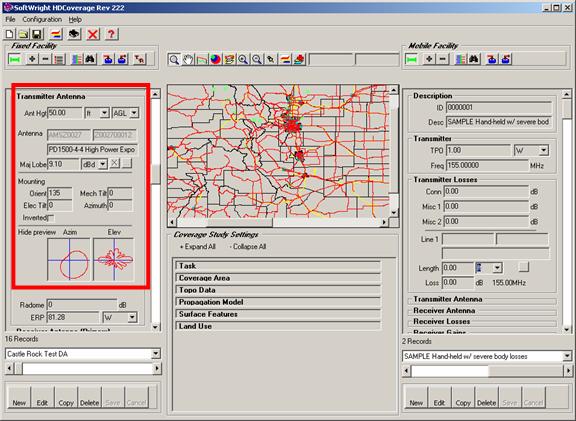Click the plus icon in Fixed Facility toolbar

click(32, 59)
